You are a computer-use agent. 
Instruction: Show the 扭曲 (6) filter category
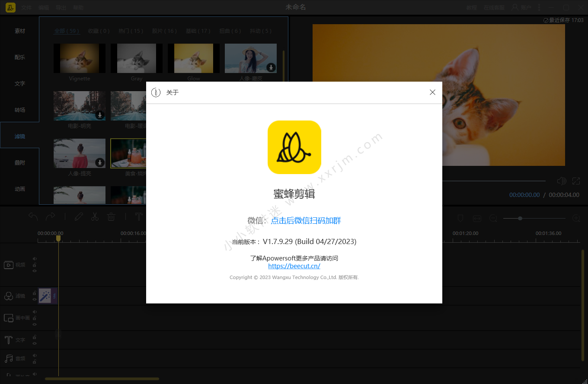pos(230,31)
